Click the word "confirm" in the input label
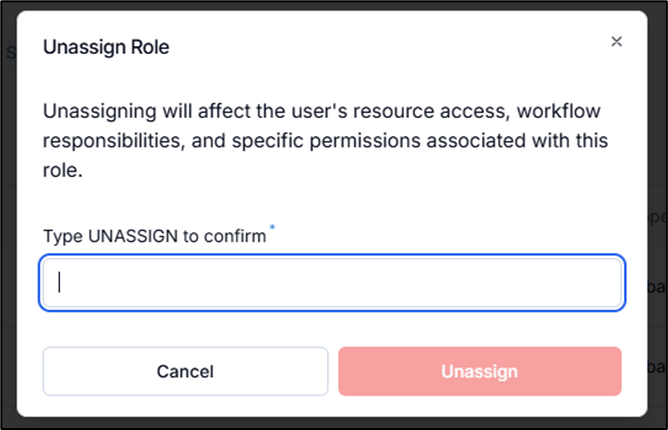 tap(237, 236)
